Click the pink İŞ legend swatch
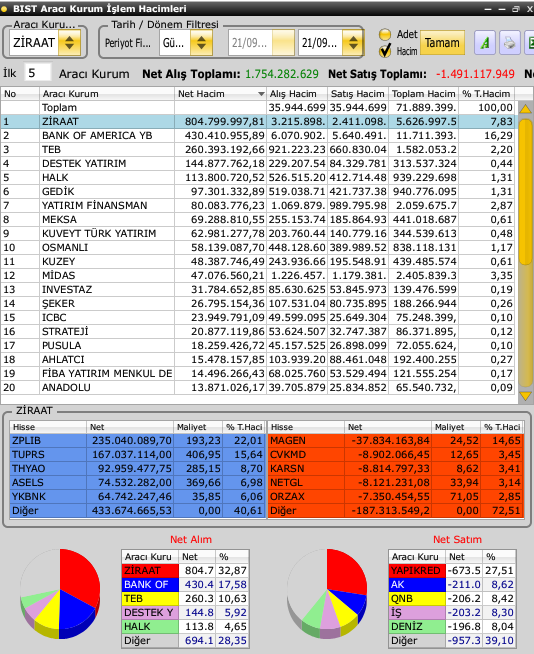 click(x=417, y=612)
